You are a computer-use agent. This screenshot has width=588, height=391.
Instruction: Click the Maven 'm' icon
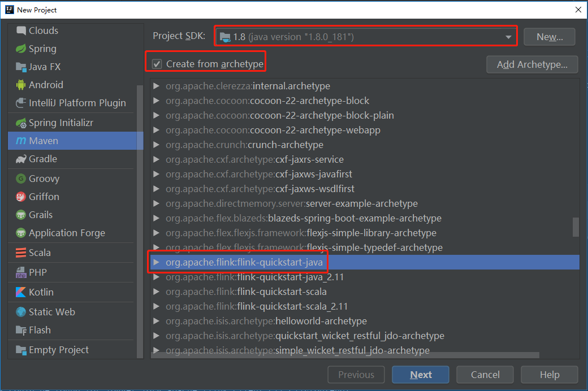(21, 141)
